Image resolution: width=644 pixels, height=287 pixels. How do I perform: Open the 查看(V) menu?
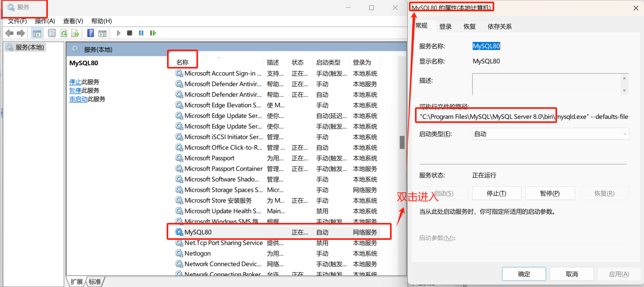click(73, 21)
